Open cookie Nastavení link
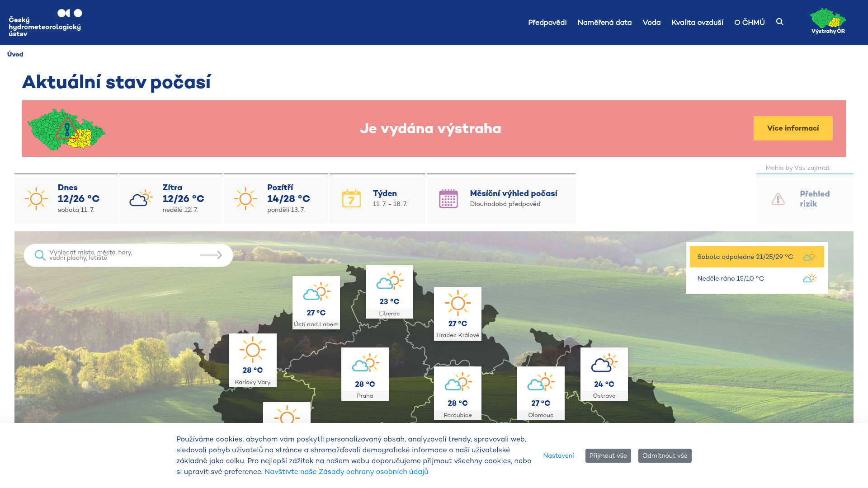Screen dimensions: 868x488 click(x=558, y=455)
